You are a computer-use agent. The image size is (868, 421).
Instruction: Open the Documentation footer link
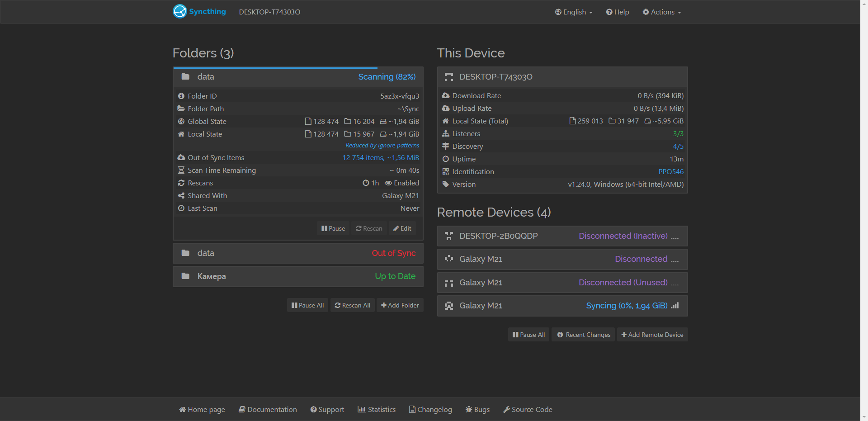268,410
